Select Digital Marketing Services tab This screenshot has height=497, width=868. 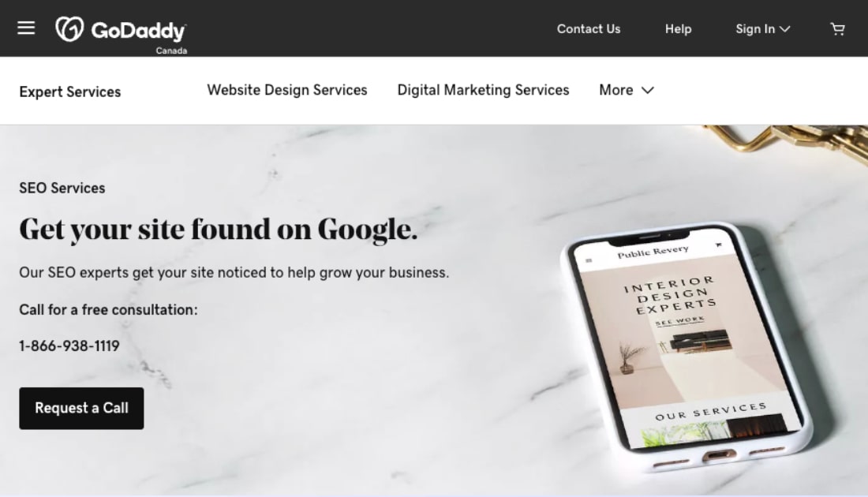(483, 90)
